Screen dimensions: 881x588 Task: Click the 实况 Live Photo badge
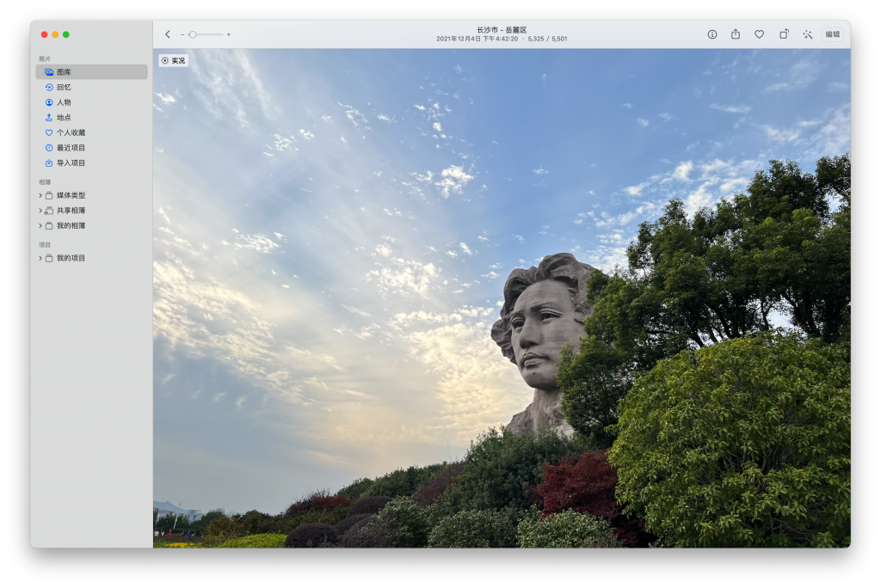(x=173, y=61)
